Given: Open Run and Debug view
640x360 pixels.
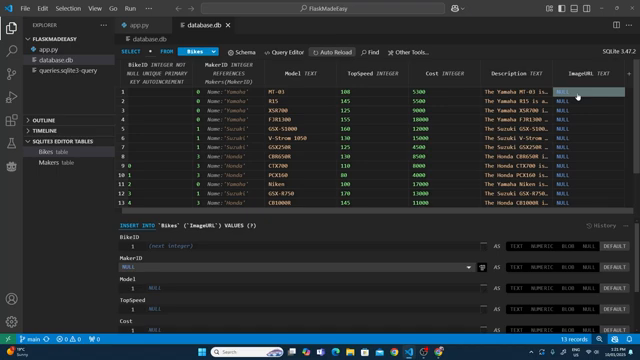Looking at the screenshot, I should 11,97.
